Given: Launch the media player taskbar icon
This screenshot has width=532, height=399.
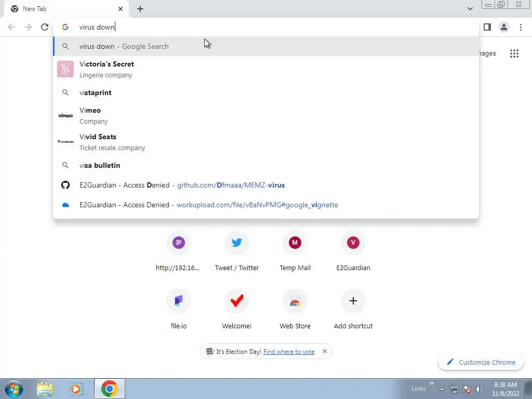Looking at the screenshot, I should (77, 389).
